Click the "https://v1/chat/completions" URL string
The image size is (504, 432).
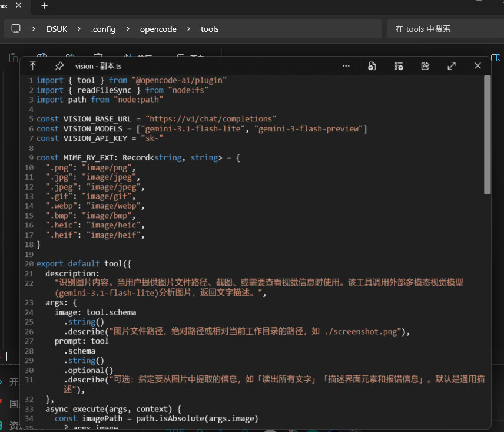pyautogui.click(x=211, y=119)
